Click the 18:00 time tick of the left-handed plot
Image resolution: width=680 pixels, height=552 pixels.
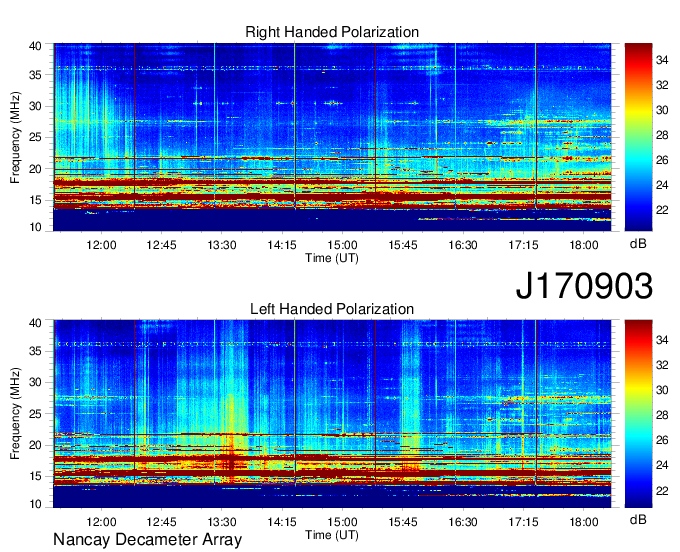584,522
